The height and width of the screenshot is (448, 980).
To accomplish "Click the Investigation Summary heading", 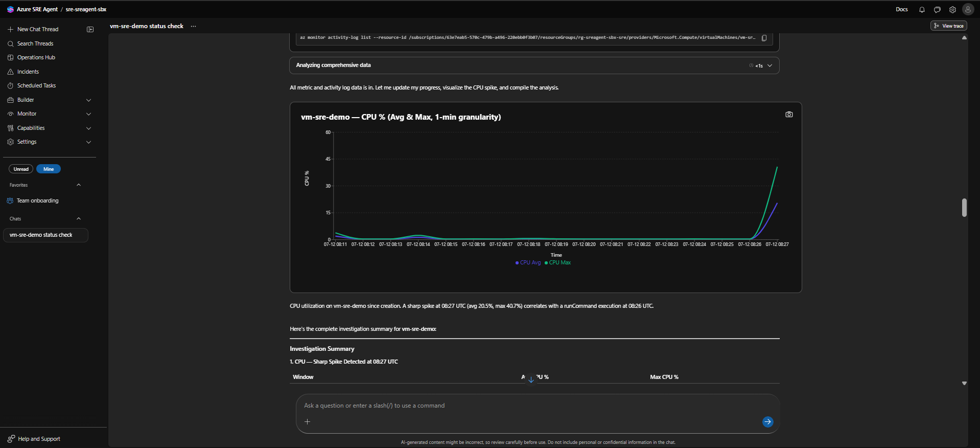I will coord(322,349).
